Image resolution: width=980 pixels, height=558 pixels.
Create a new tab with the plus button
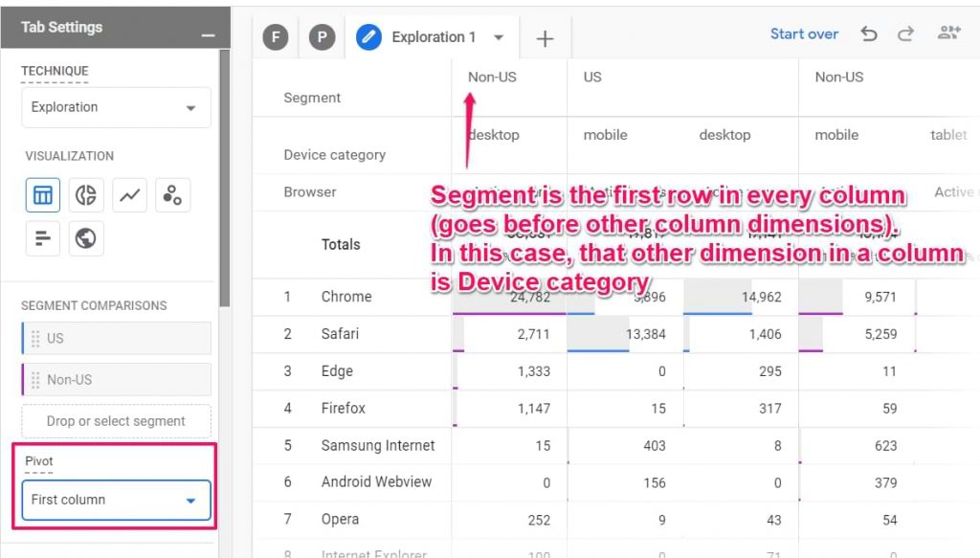pos(545,38)
